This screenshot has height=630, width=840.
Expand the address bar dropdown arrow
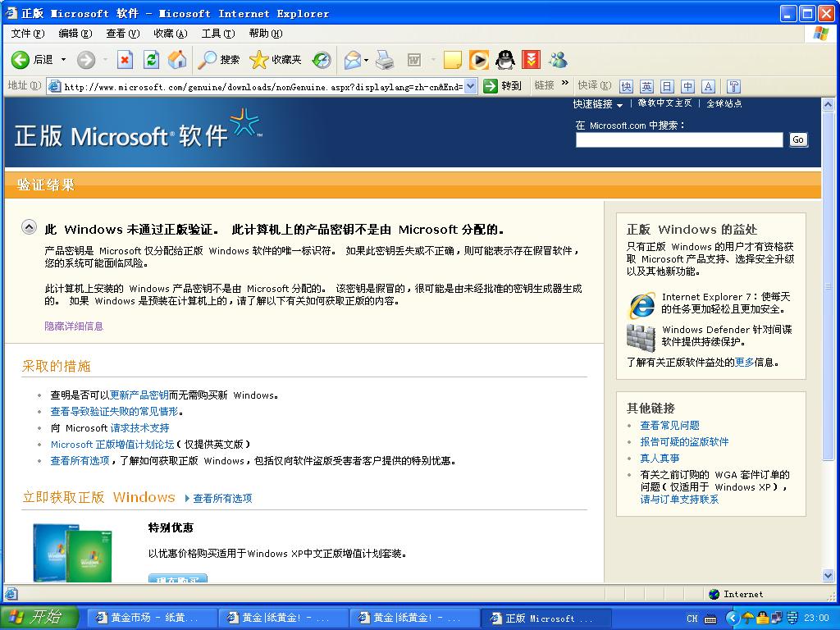470,86
